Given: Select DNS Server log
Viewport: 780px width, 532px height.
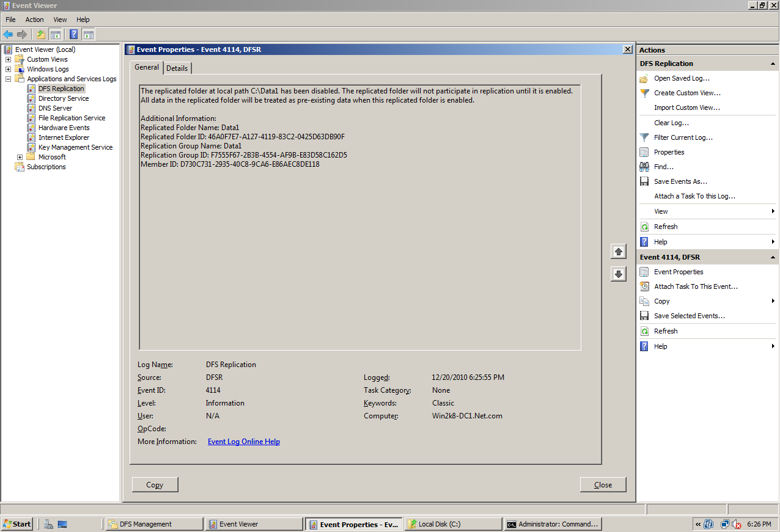Looking at the screenshot, I should 55,108.
